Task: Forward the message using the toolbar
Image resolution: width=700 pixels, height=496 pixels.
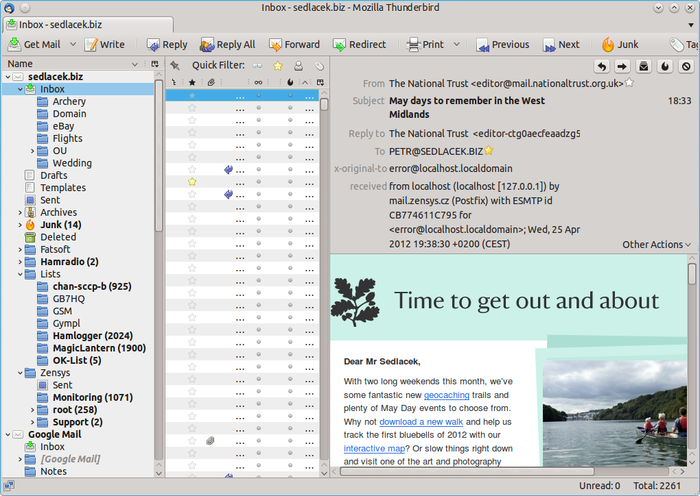Action: point(295,45)
